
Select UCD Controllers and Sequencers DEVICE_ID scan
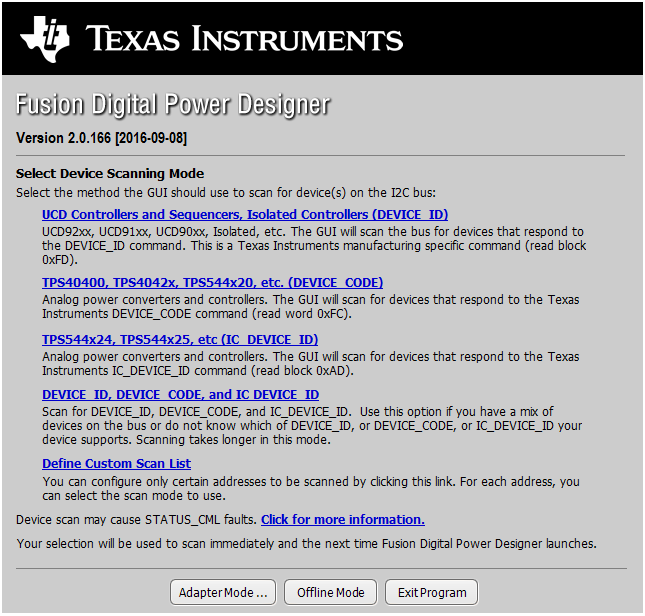pyautogui.click(x=244, y=214)
